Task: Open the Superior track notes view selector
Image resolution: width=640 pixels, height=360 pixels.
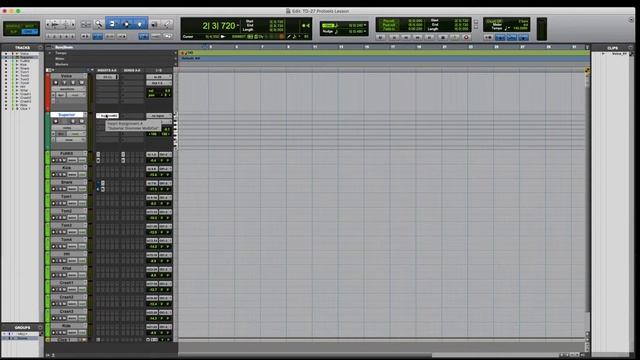Action: (x=68, y=128)
